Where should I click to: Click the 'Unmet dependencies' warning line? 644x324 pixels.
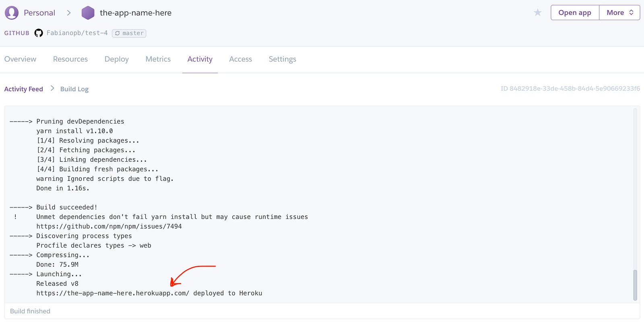[x=172, y=217]
